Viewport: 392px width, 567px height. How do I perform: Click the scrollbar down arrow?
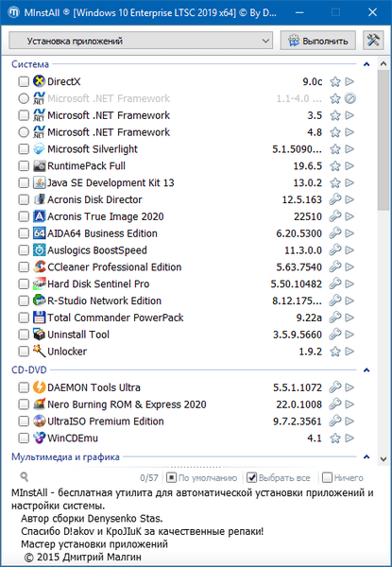click(x=383, y=458)
